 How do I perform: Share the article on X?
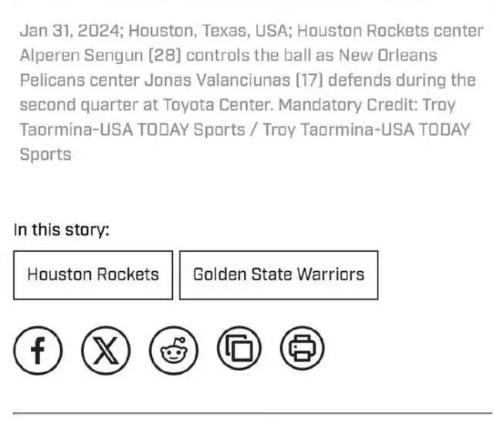coord(106,350)
